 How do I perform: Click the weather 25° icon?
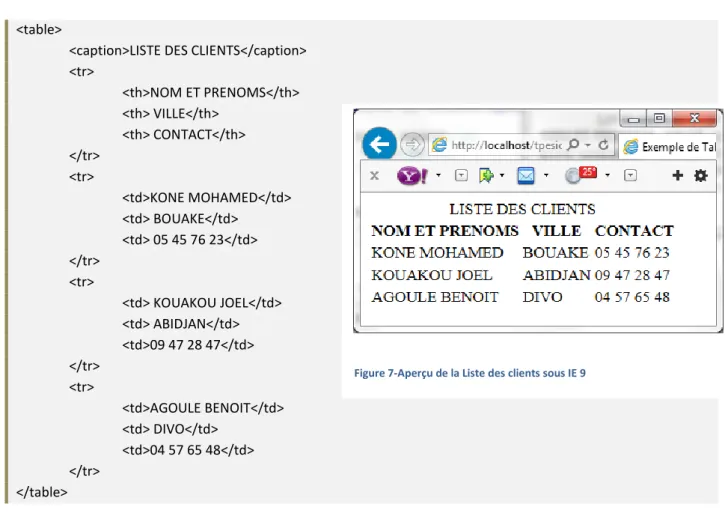pyautogui.click(x=581, y=175)
